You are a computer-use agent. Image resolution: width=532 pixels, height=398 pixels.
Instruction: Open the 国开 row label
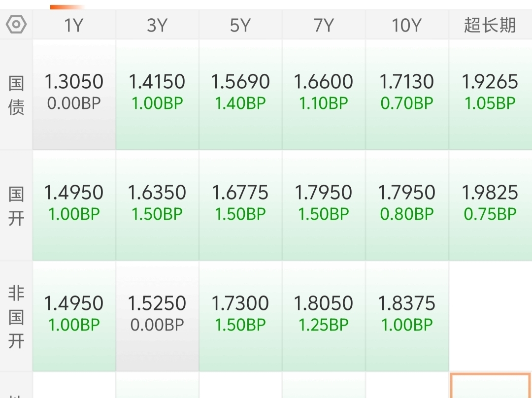[x=16, y=205]
